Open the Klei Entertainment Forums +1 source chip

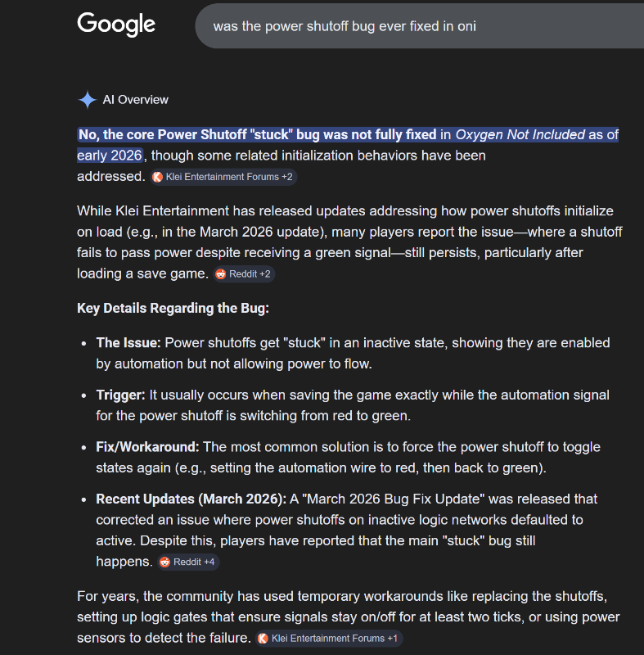tap(329, 639)
